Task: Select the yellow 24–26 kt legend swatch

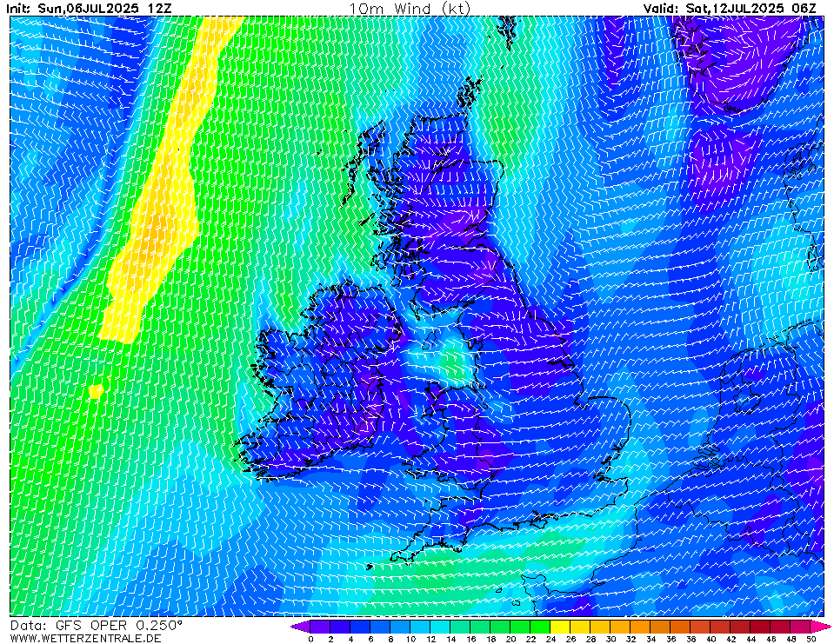Action: pyautogui.click(x=561, y=626)
